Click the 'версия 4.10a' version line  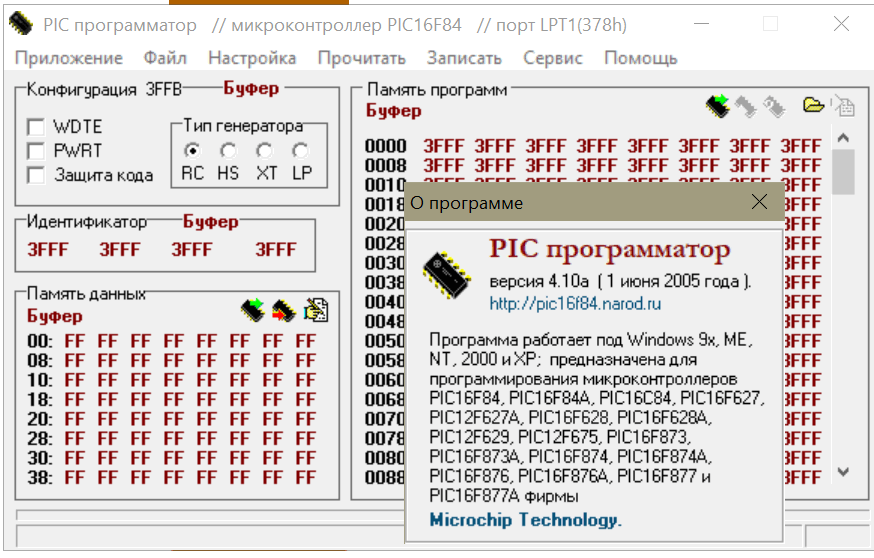(620, 282)
